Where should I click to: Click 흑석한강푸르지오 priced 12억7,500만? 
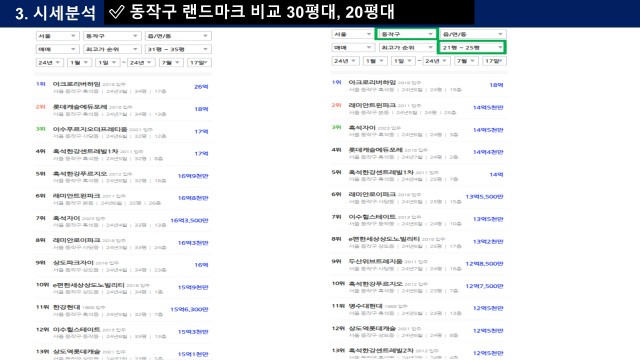375,283
